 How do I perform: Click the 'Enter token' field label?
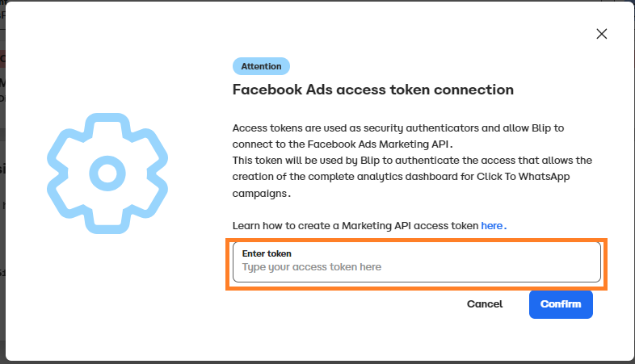pyautogui.click(x=267, y=253)
